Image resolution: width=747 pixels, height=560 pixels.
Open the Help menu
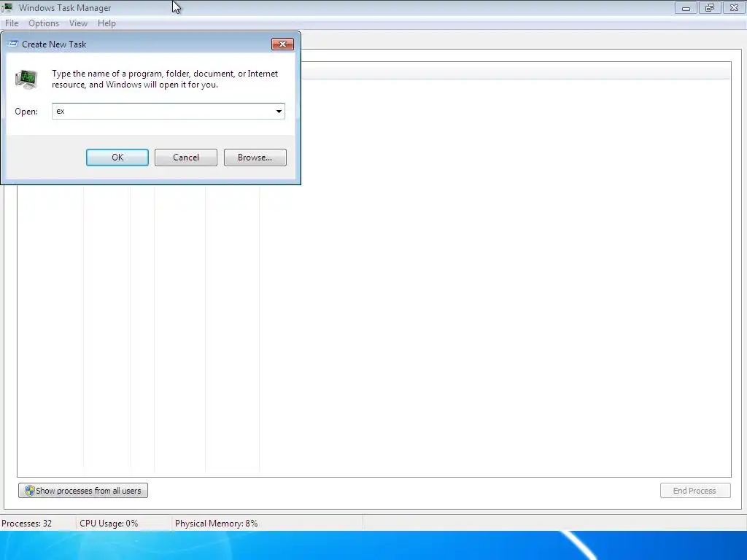107,23
